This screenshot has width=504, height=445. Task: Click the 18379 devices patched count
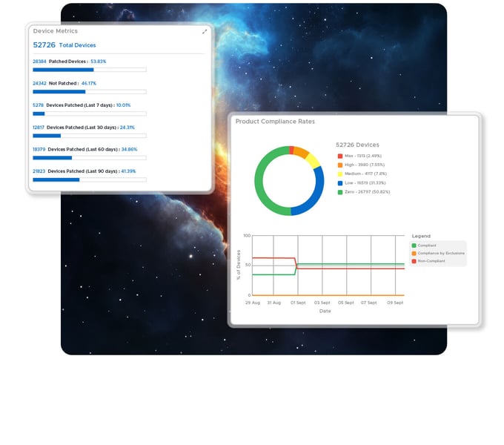click(39, 149)
